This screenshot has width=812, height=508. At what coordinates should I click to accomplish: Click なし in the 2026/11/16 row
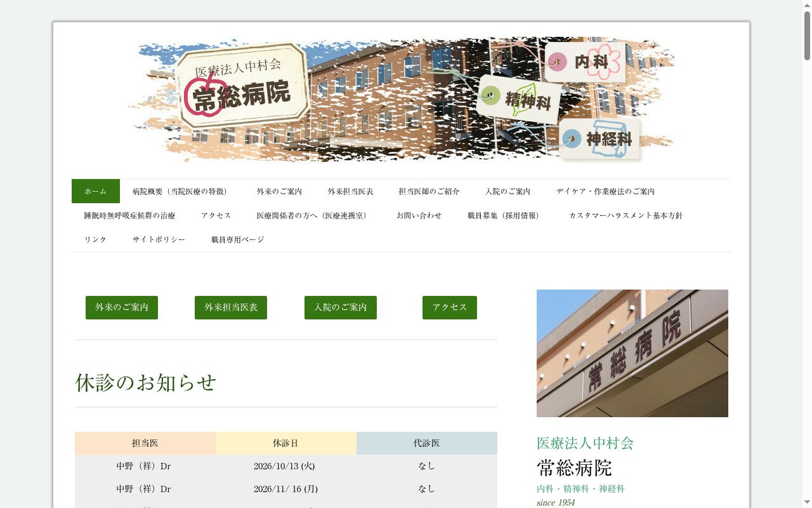[x=427, y=489]
